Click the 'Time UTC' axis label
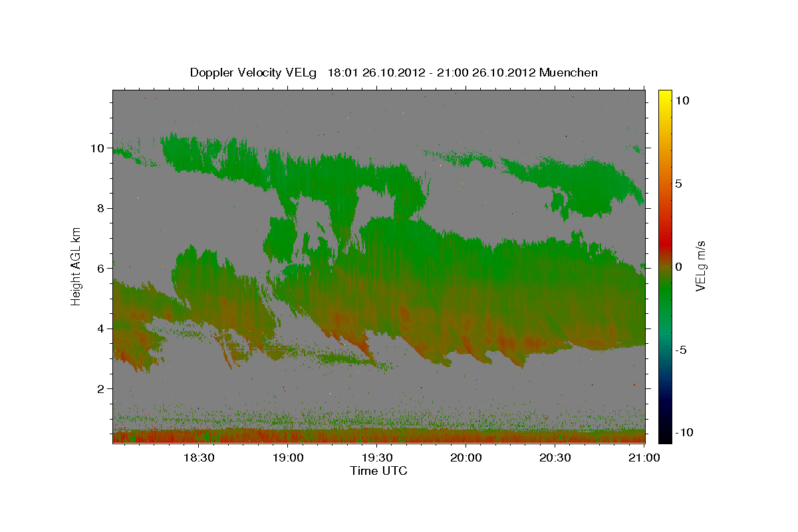Image resolution: width=798 pixels, height=532 pixels. coord(378,471)
